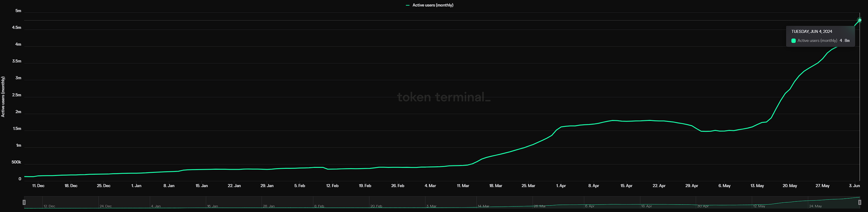Viewport: 868px width, 212px height.
Task: Click the token terminal watermark
Action: tap(443, 97)
